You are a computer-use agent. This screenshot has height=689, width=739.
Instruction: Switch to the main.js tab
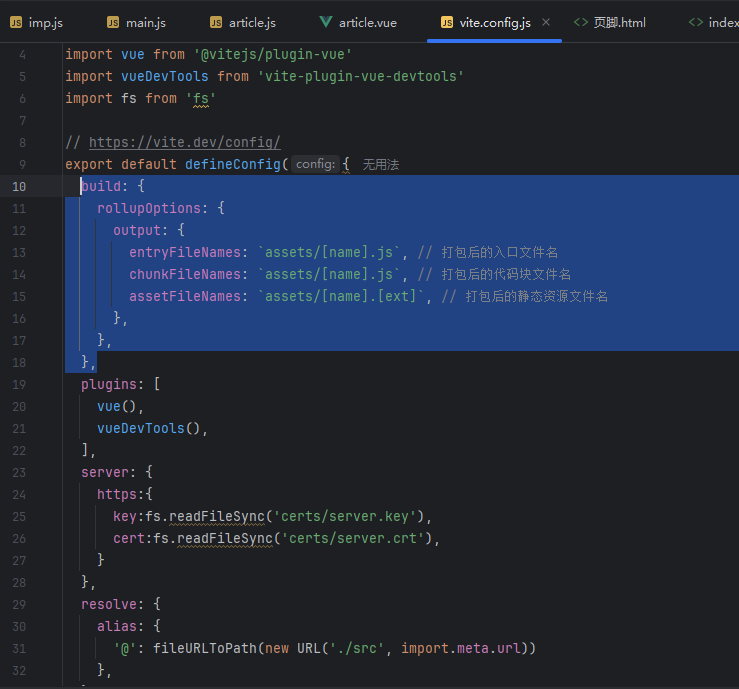coord(137,23)
